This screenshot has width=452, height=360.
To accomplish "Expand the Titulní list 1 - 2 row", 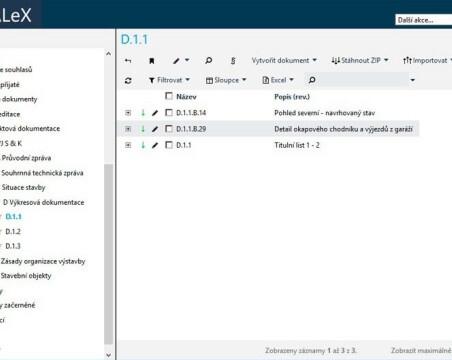I will (128, 145).
